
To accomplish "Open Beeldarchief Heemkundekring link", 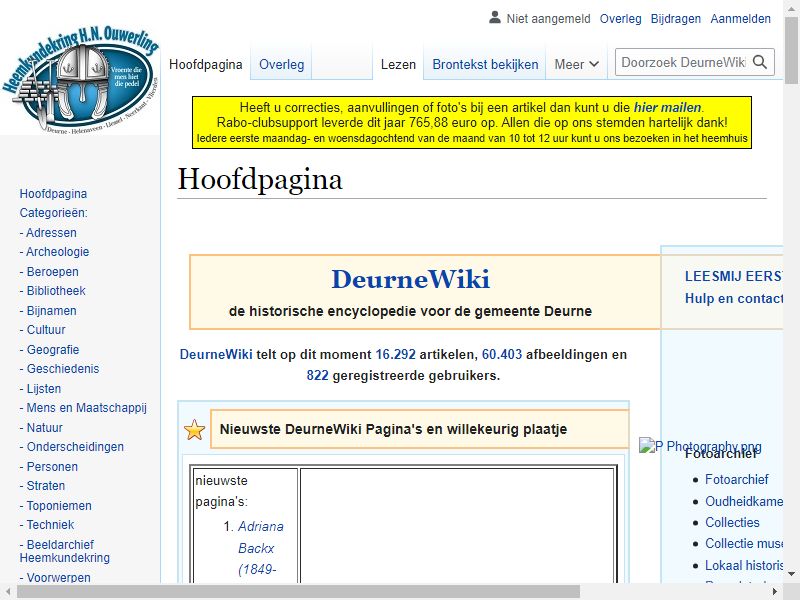I will tap(64, 551).
